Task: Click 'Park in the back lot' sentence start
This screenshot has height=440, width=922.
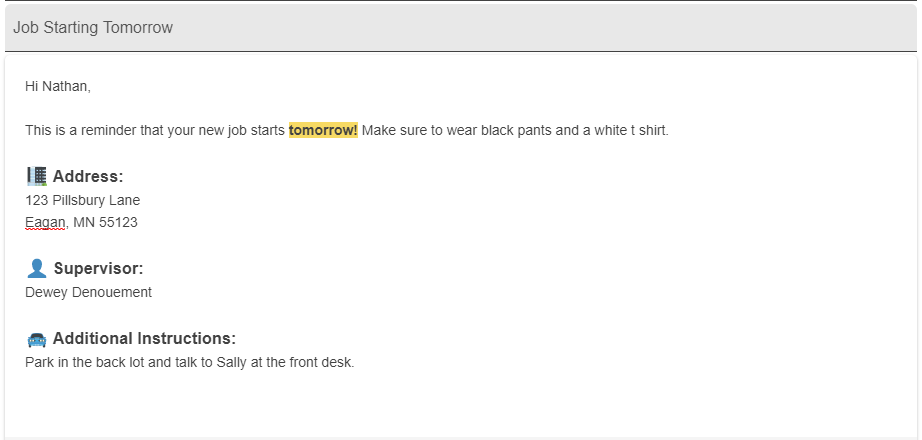Action: 80,362
